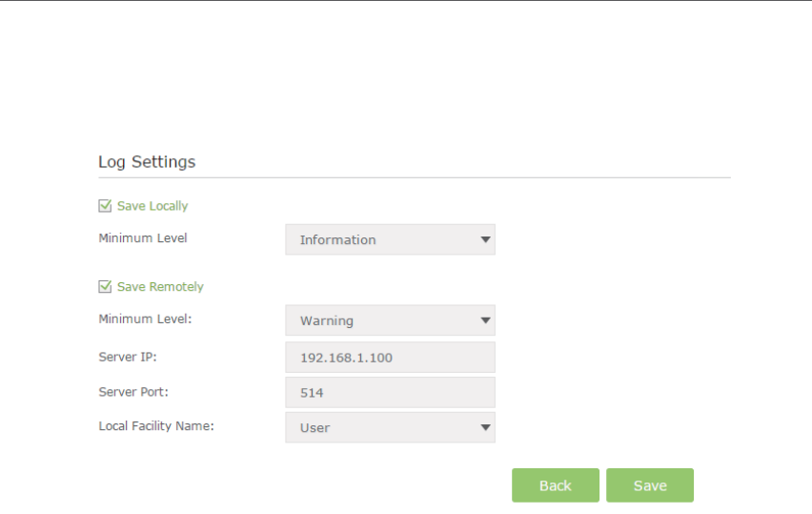Click the Local Facility Name: label
Viewport: 812px width, 514px height.
point(156,426)
